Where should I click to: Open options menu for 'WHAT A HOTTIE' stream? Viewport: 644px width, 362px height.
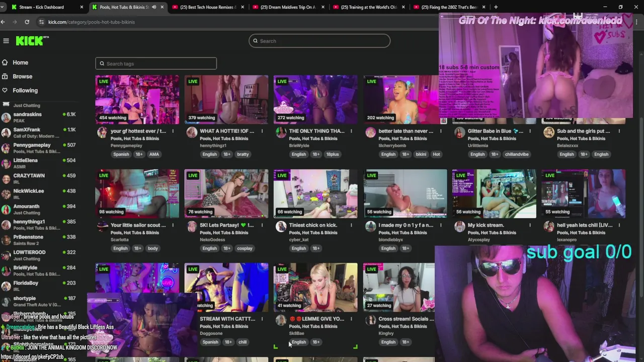[262, 131]
